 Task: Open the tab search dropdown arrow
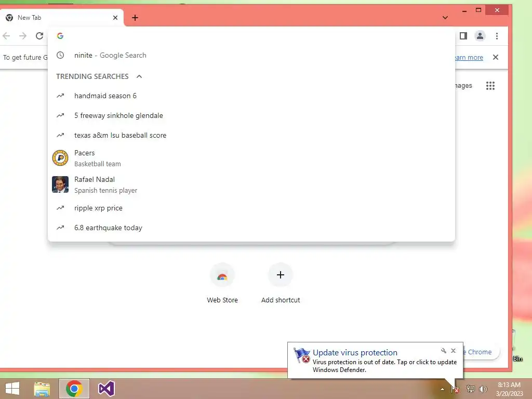pos(445,18)
